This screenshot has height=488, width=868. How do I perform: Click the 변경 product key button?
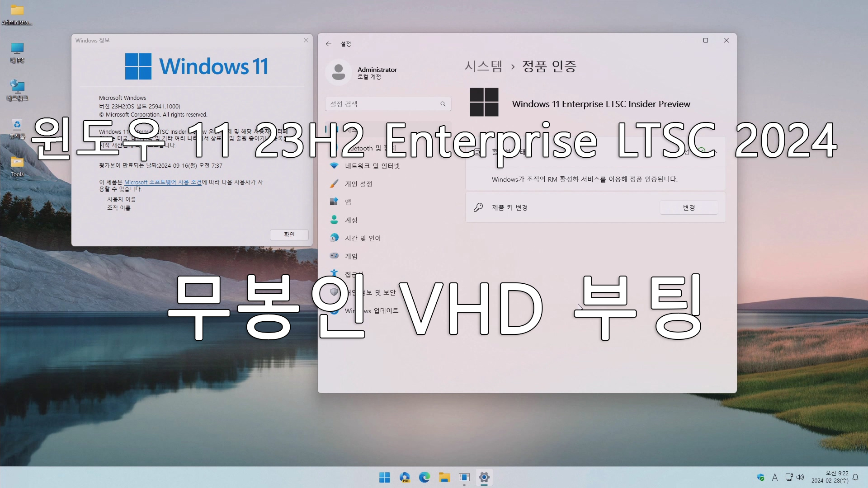pyautogui.click(x=689, y=207)
